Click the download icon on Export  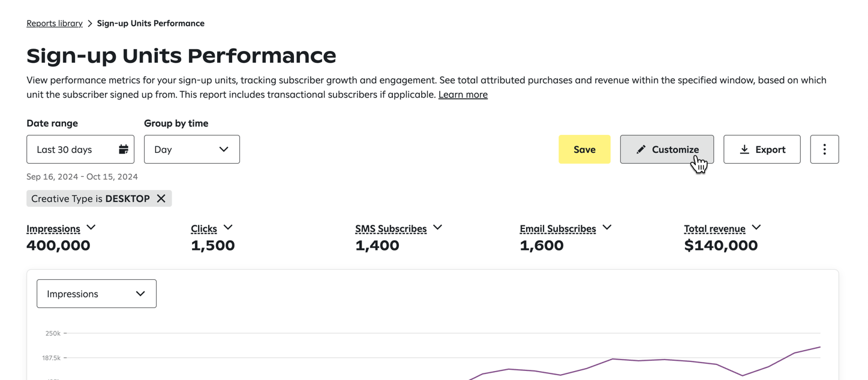[x=744, y=149]
